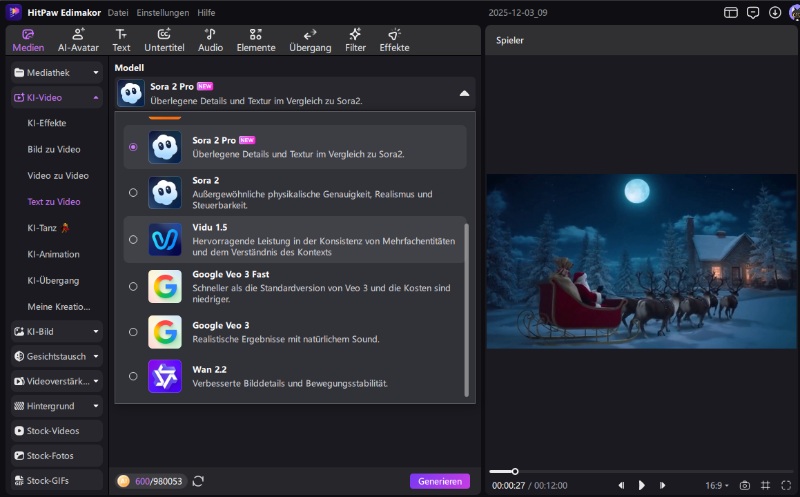Open the Medien tab

[x=28, y=40]
